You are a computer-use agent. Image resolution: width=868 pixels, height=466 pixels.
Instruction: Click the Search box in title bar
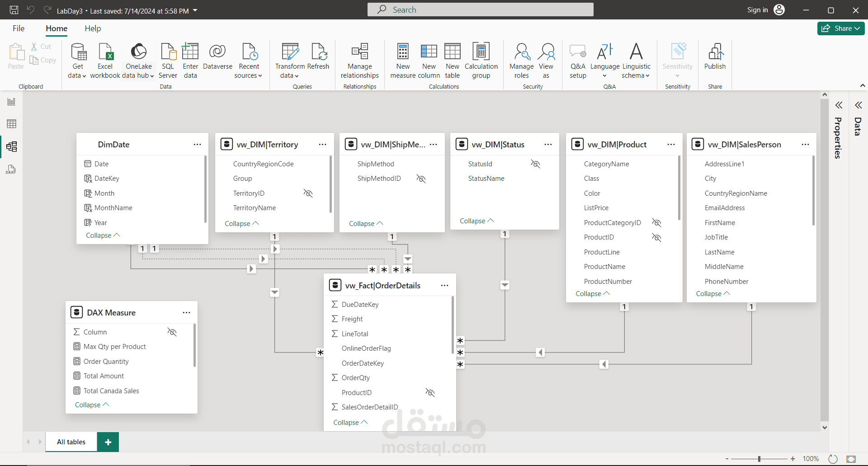(x=481, y=9)
